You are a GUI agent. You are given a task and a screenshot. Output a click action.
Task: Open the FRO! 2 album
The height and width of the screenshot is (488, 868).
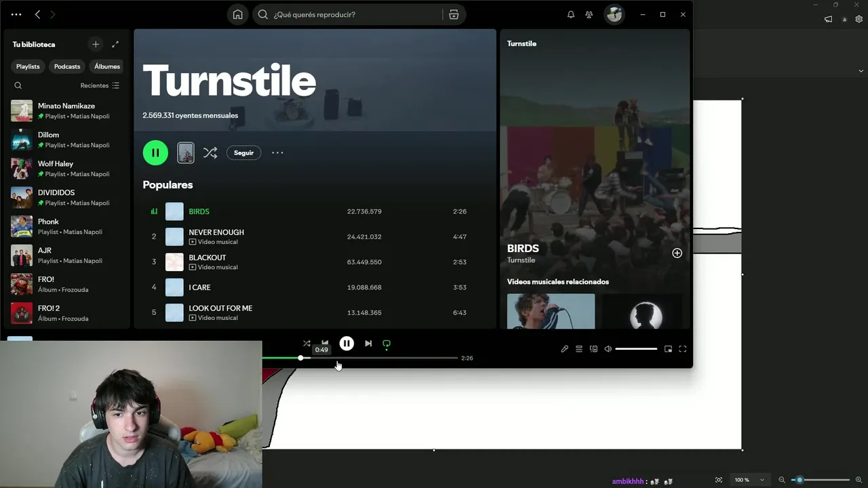(x=65, y=313)
